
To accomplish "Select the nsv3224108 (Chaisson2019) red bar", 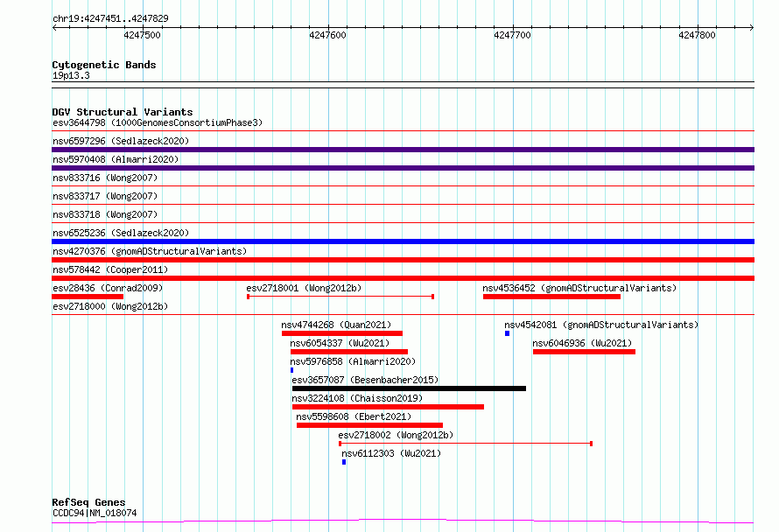I will (x=388, y=407).
